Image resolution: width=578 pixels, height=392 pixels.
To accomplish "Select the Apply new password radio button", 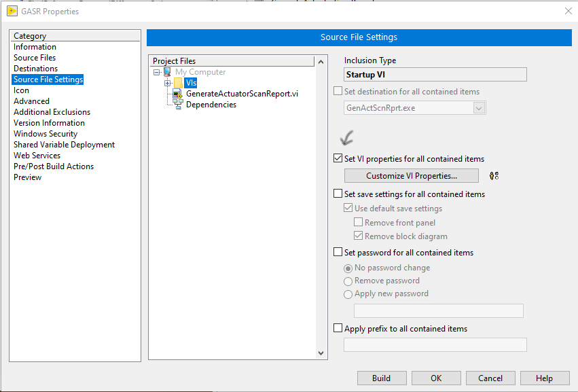I will click(x=348, y=293).
